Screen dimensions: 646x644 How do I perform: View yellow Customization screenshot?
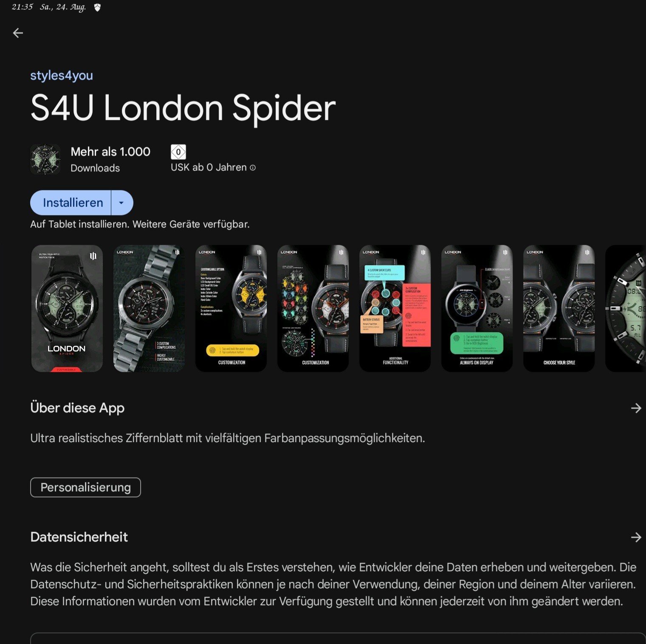pyautogui.click(x=231, y=308)
